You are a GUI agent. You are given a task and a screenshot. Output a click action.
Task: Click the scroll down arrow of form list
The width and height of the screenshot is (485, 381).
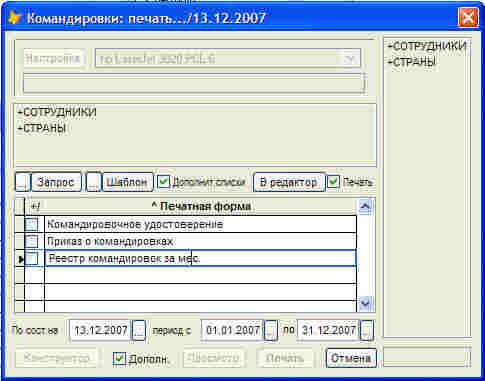coord(365,303)
